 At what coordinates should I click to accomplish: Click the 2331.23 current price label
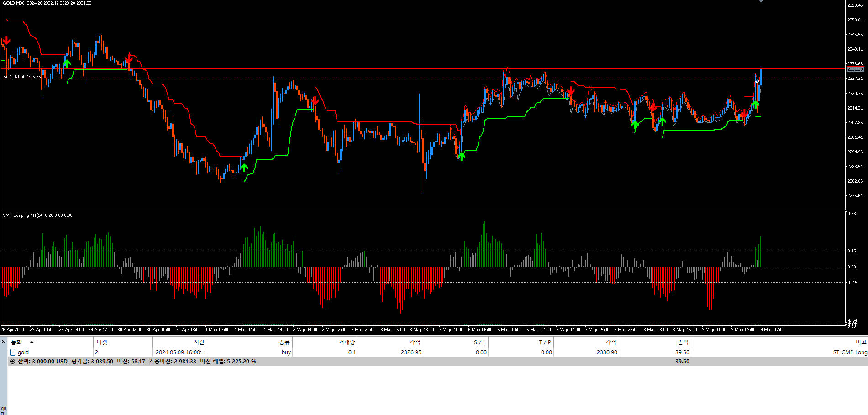pyautogui.click(x=855, y=69)
